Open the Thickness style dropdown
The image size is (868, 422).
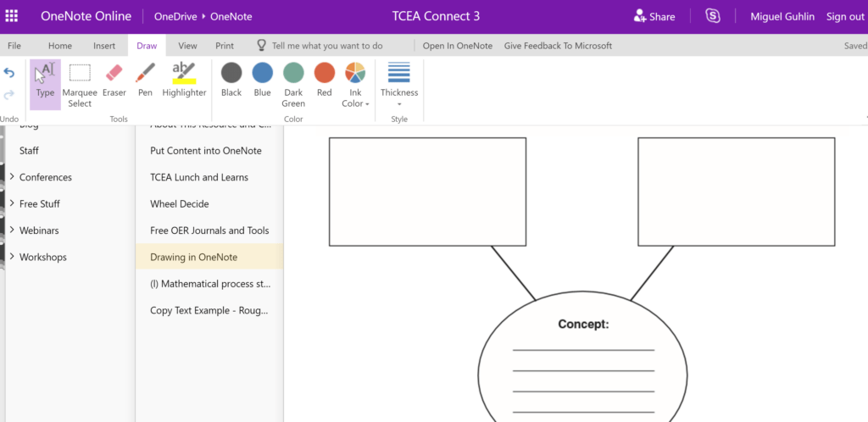(x=399, y=85)
